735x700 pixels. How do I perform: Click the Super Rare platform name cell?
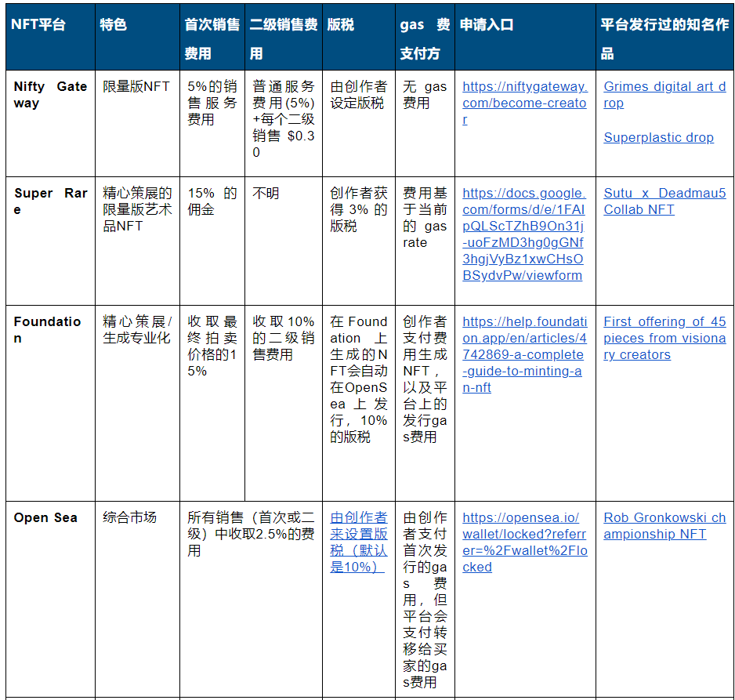(x=51, y=241)
